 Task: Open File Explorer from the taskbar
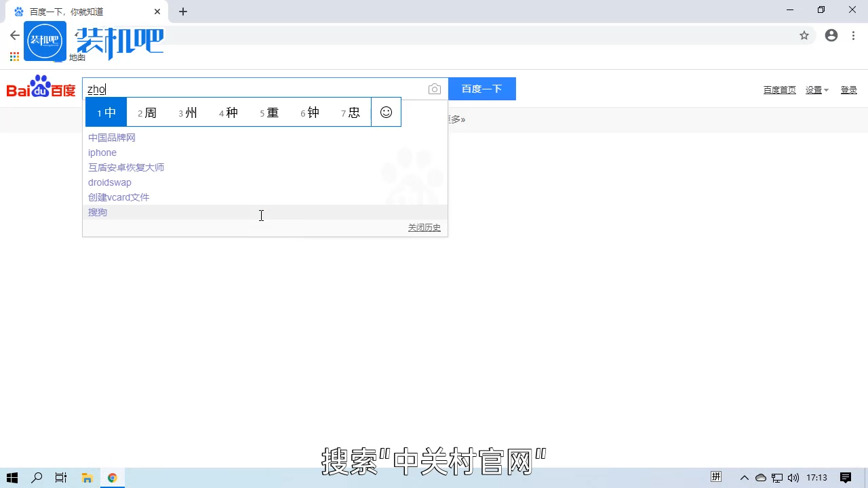coord(87,478)
